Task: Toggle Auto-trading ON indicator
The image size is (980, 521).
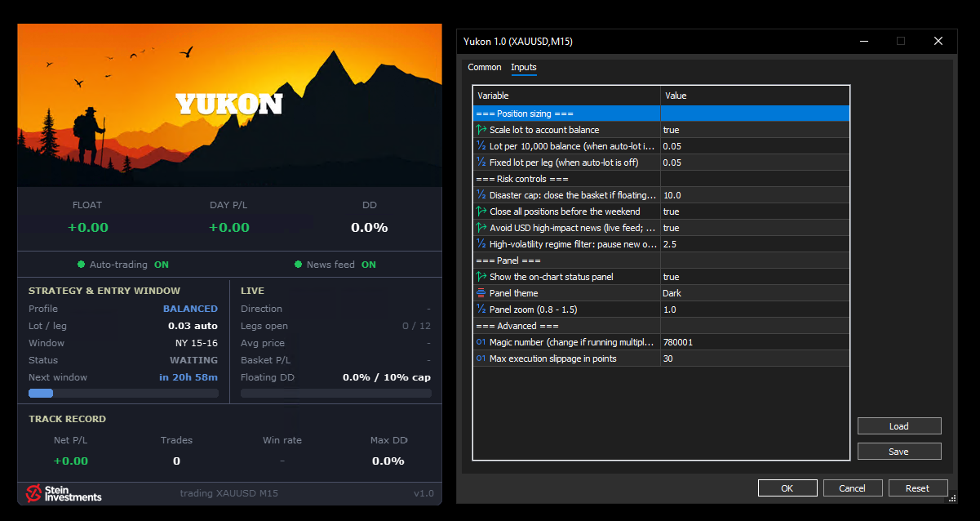Action: (162, 265)
